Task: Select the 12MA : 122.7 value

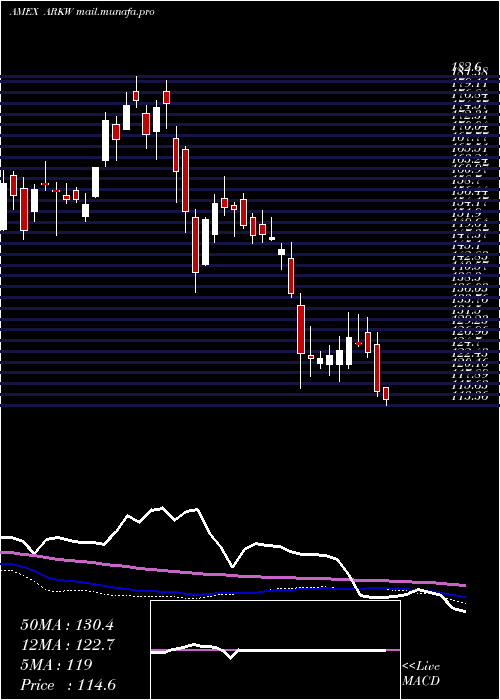Action: pyautogui.click(x=68, y=645)
